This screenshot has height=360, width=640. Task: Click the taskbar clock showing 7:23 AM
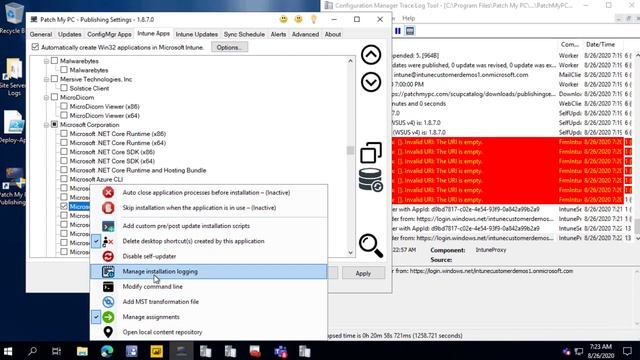601,351
